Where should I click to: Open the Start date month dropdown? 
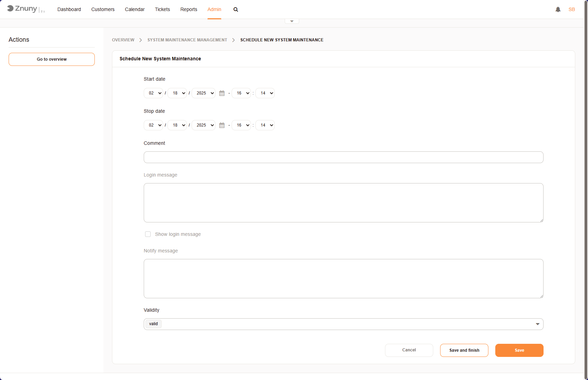(x=153, y=93)
